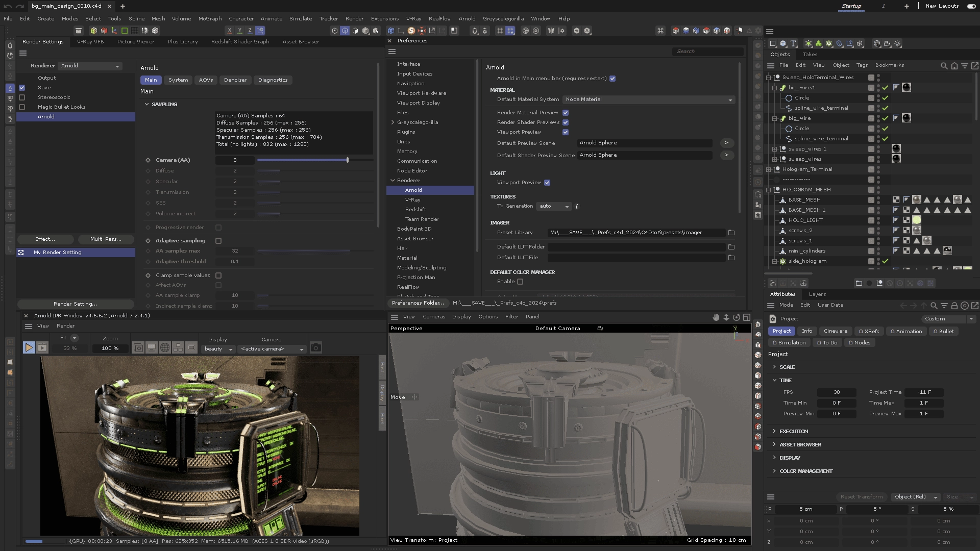Click Preferences Folder... button

point(418,303)
